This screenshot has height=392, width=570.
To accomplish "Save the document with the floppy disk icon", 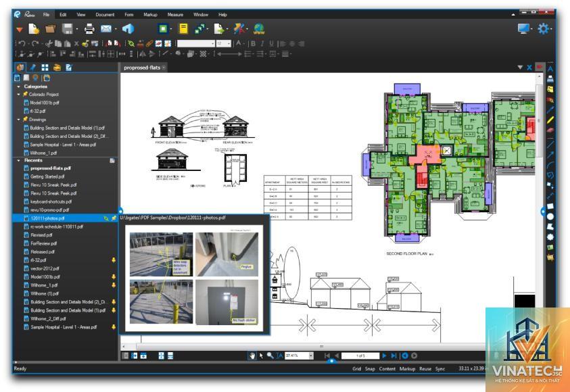I will [67, 28].
